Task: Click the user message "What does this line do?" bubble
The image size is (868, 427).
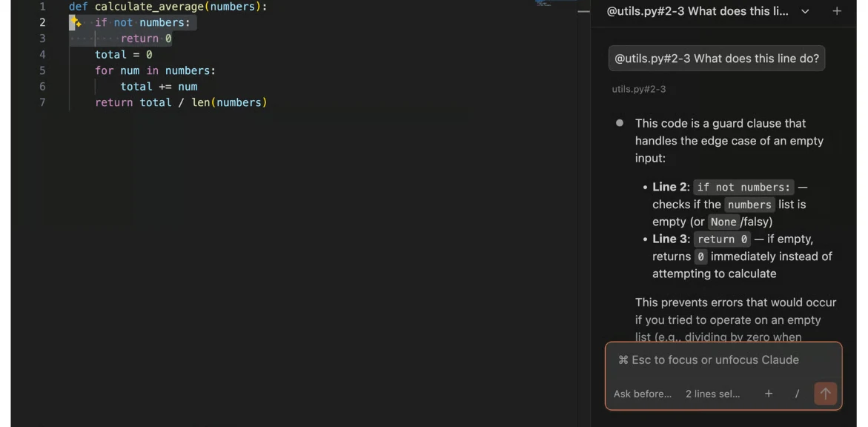Action: 717,58
